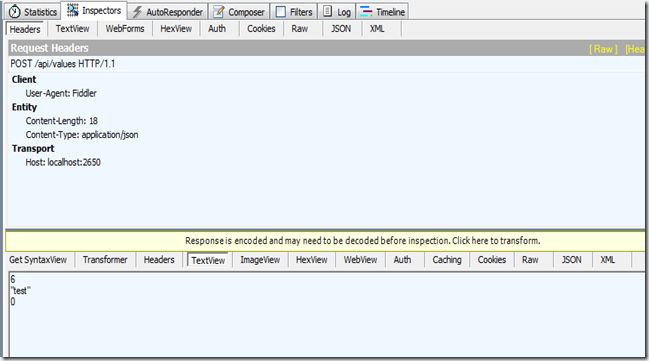Open the Get SyntaxView response tab
This screenshot has width=649, height=361.
pyautogui.click(x=38, y=260)
